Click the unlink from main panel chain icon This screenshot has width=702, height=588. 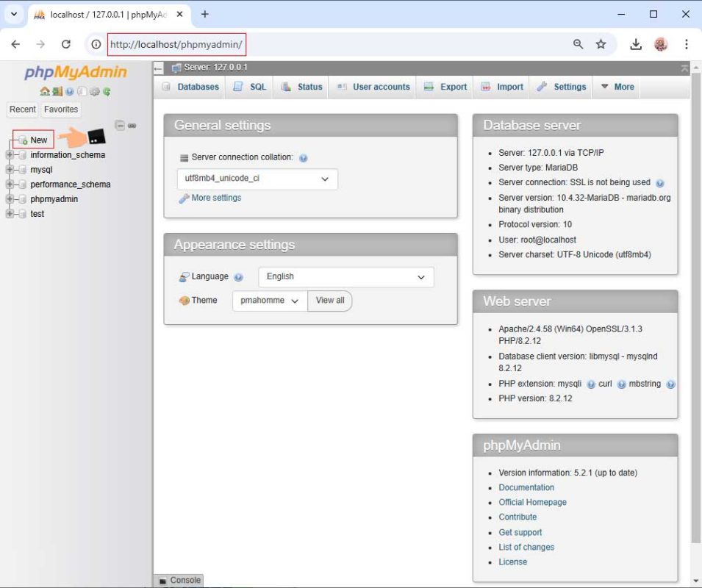132,126
